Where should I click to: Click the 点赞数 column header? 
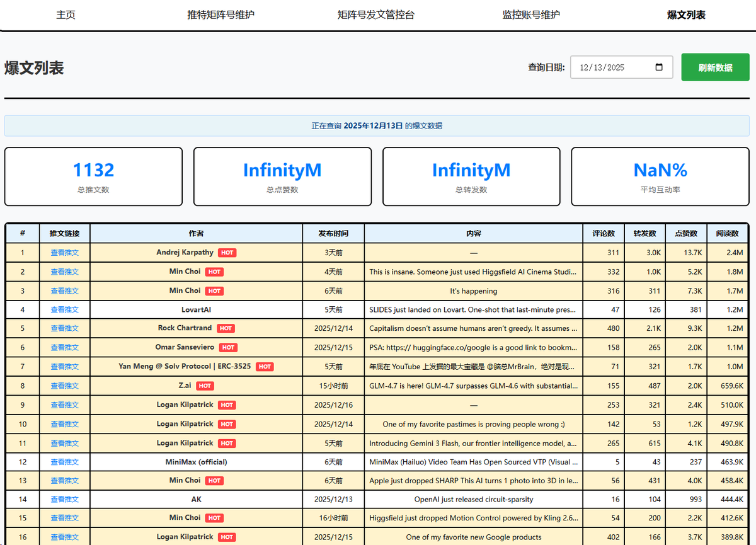686,233
